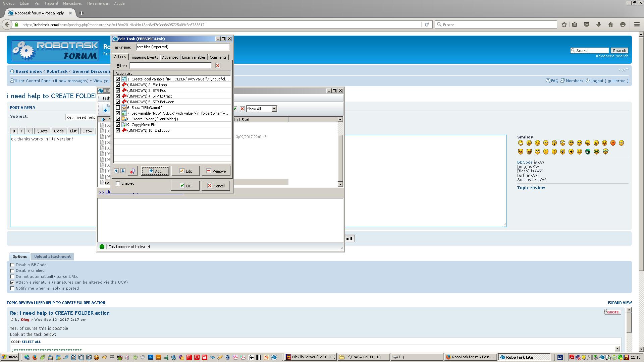Toggle checkbox next to action 6 Show FileName

[118, 107]
